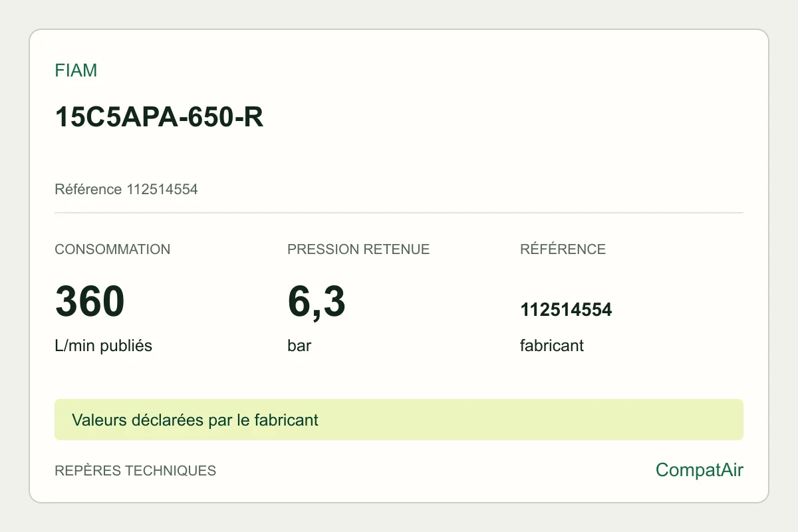798x532 pixels.
Task: Click the "L/min publiés" unit label
Action: [x=103, y=346]
